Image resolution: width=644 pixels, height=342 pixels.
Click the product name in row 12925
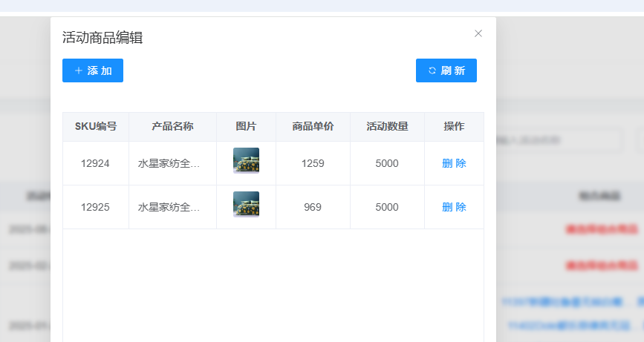click(169, 207)
